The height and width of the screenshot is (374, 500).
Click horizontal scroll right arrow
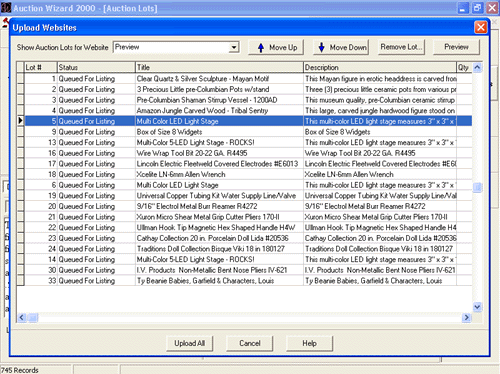coord(466,317)
